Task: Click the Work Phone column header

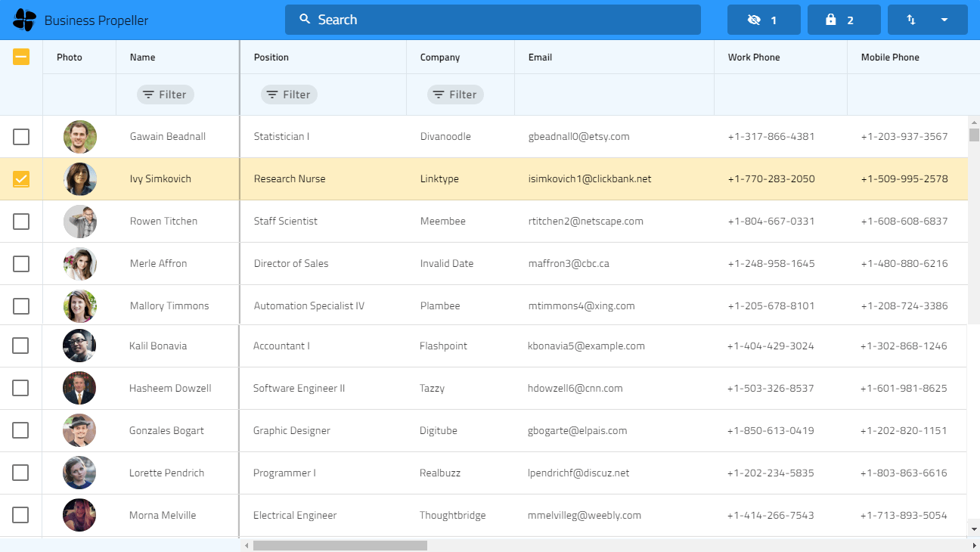Action: point(753,57)
